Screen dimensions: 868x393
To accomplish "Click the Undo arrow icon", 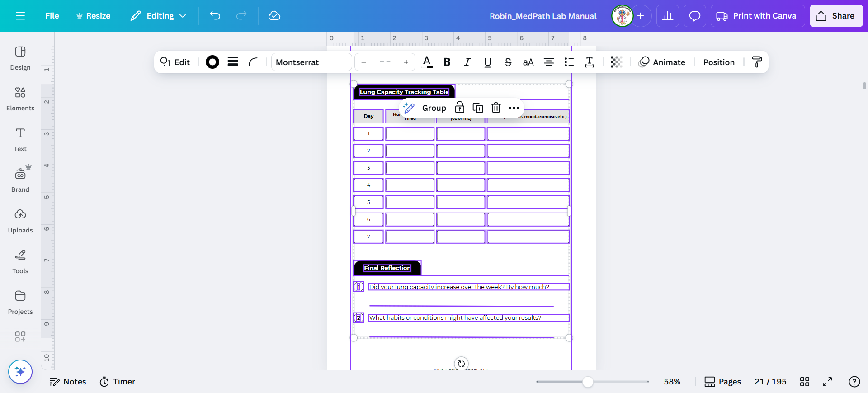I will (x=215, y=16).
